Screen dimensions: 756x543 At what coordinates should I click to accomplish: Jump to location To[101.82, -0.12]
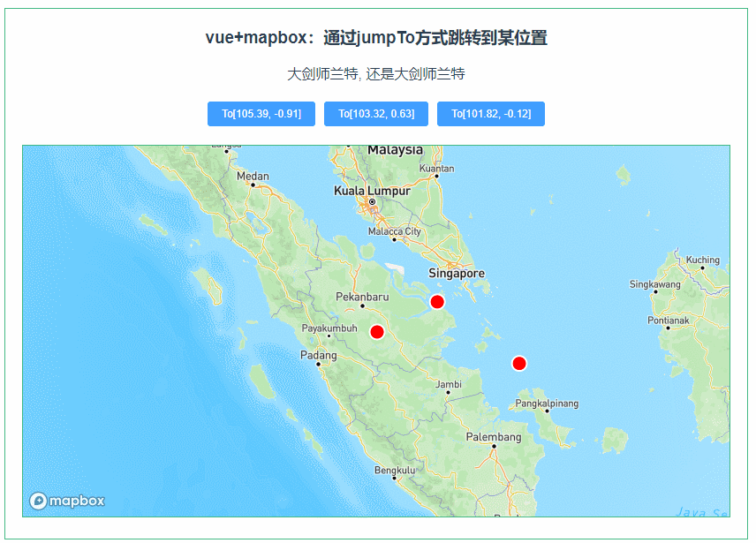(491, 114)
